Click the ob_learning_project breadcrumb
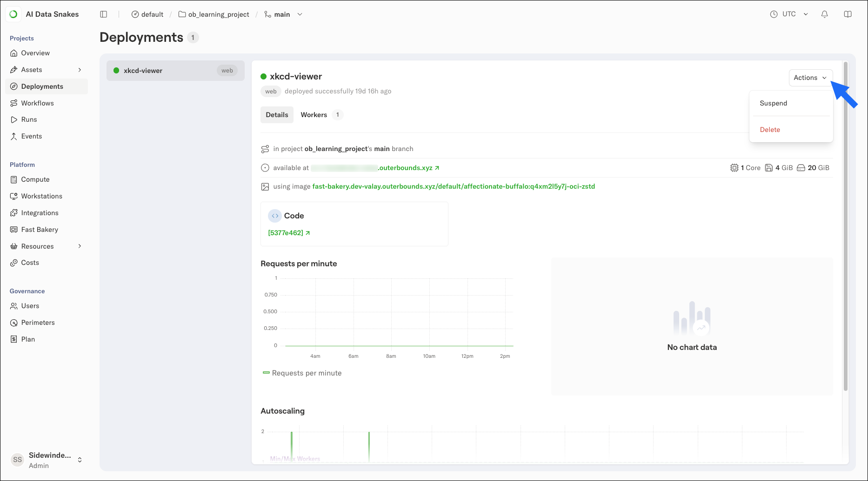The width and height of the screenshot is (868, 481). 214,14
